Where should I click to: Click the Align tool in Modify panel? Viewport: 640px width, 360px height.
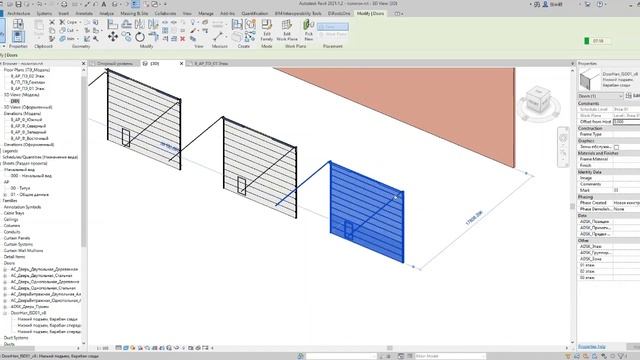tap(113, 24)
